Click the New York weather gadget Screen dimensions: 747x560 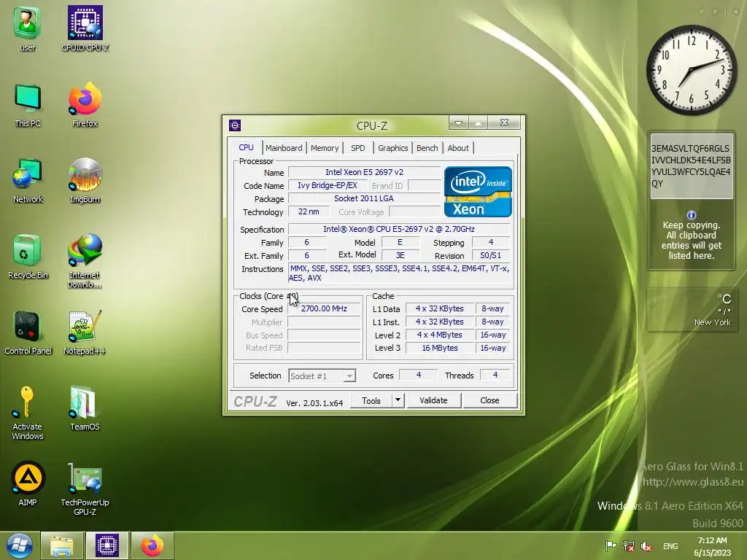(692, 309)
